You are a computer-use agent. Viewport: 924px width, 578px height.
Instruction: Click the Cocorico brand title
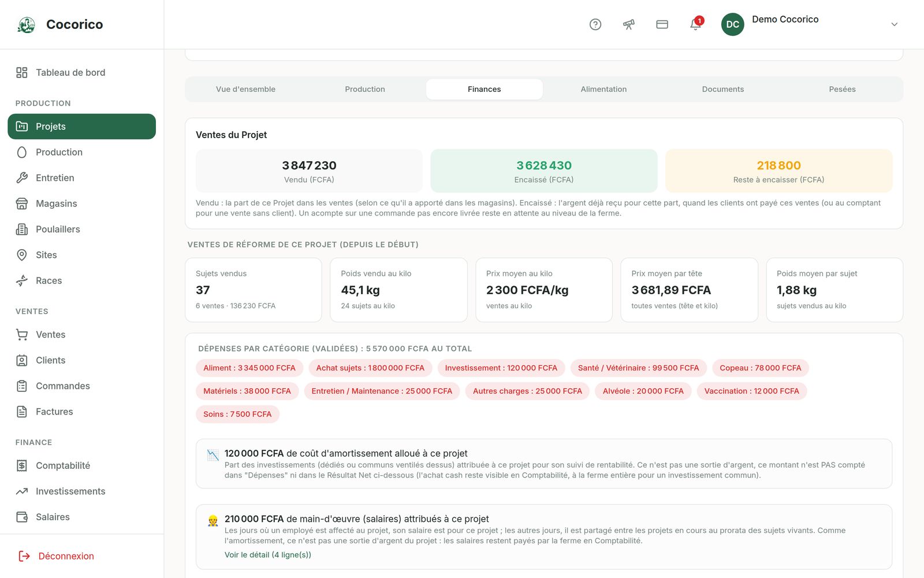[x=74, y=24]
